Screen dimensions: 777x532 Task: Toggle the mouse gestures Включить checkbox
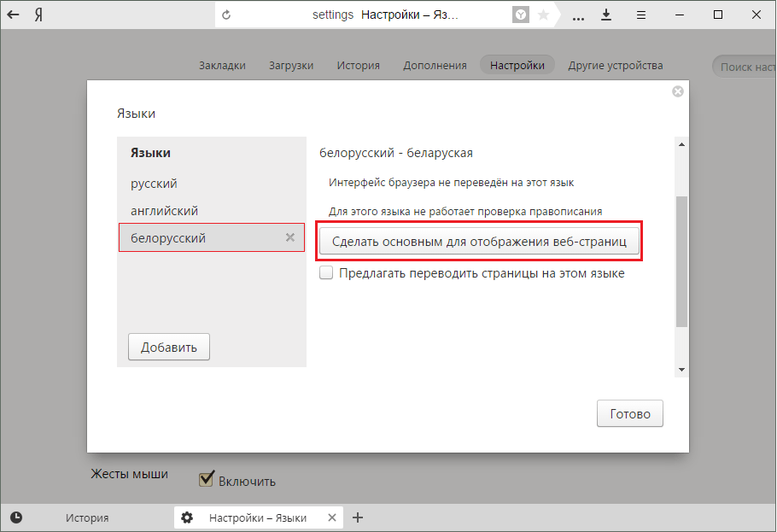click(x=206, y=479)
